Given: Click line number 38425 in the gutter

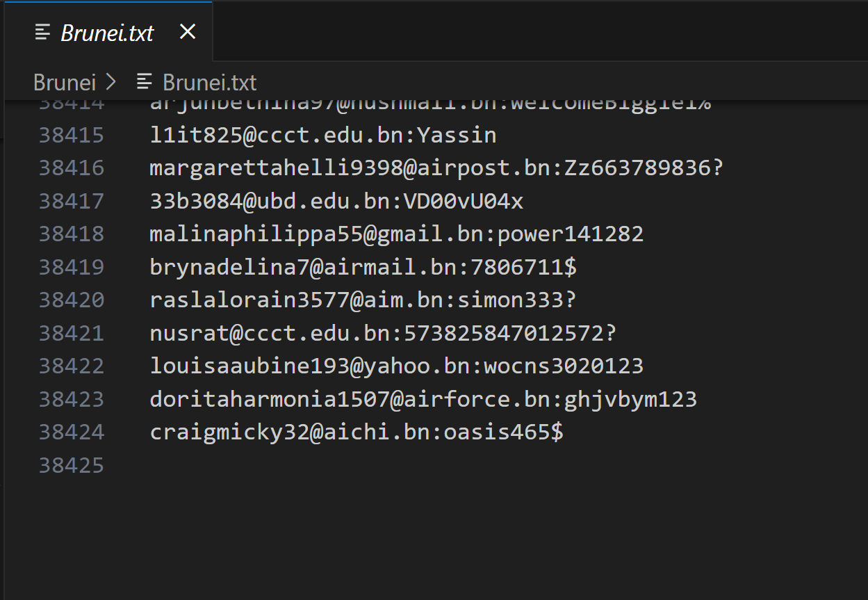Looking at the screenshot, I should pos(71,465).
